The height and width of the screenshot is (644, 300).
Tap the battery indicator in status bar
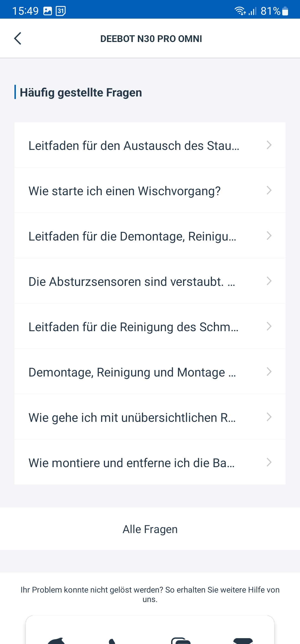pos(285,11)
